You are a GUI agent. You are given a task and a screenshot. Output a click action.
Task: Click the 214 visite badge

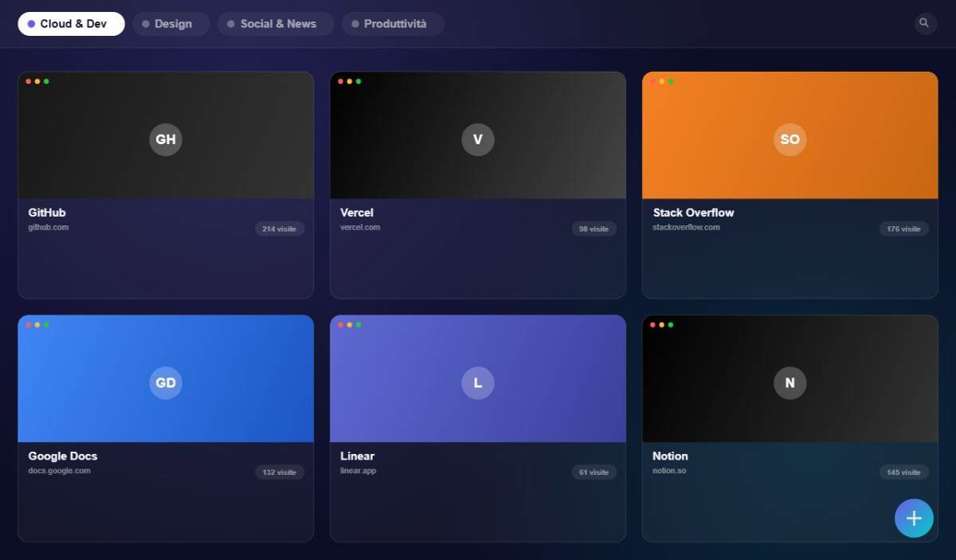[280, 229]
